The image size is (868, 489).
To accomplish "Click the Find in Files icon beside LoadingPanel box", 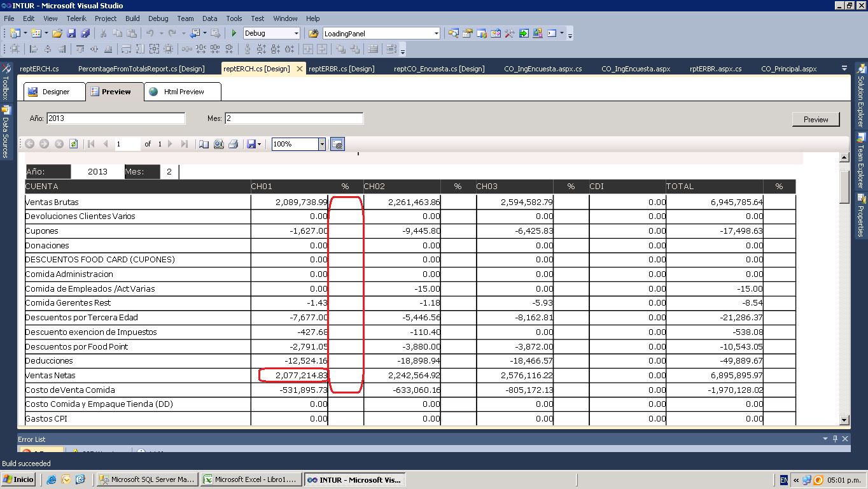I will (313, 33).
